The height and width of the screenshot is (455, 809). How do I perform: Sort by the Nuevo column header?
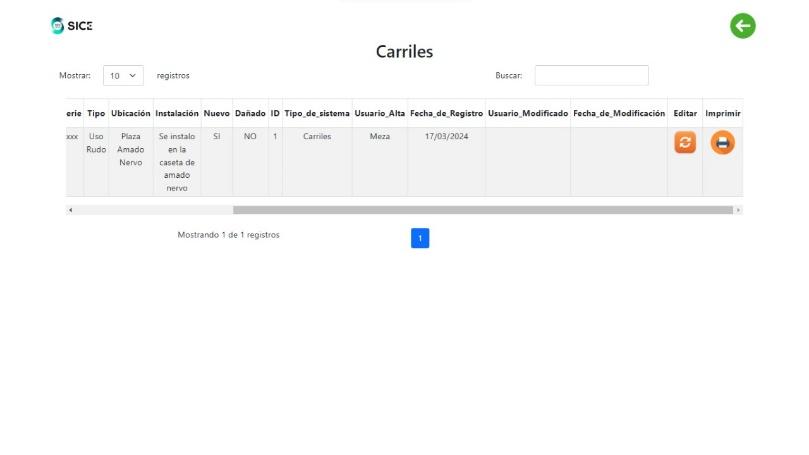(x=217, y=113)
